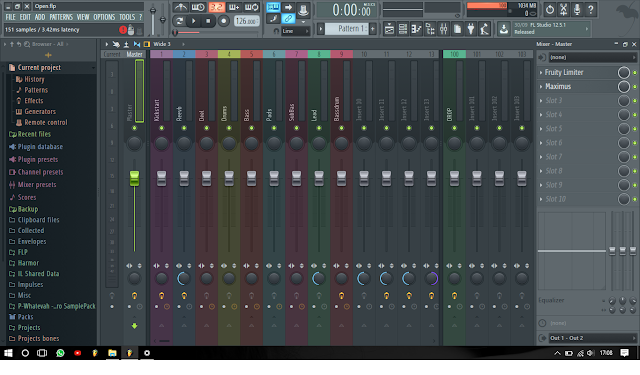Toggle pattern/song mode button
This screenshot has height=375, width=640.
tap(179, 21)
